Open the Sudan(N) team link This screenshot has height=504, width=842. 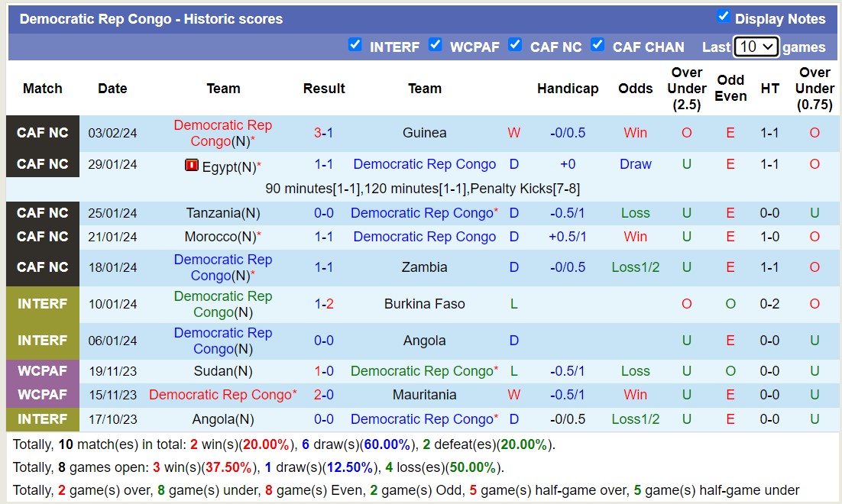(x=223, y=371)
